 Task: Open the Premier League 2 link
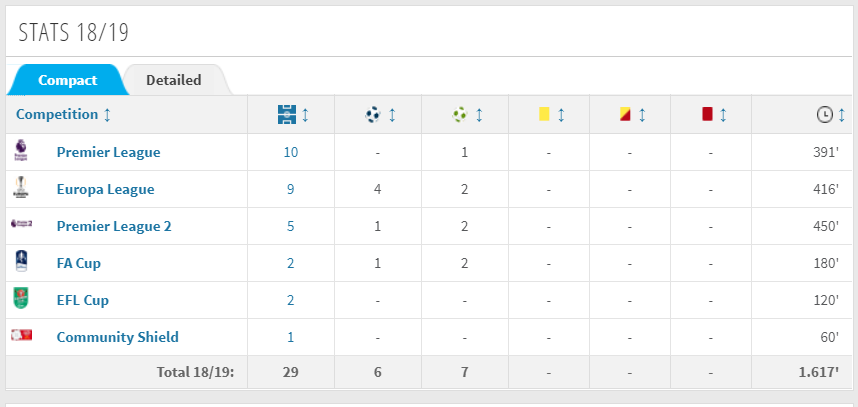[x=114, y=226]
